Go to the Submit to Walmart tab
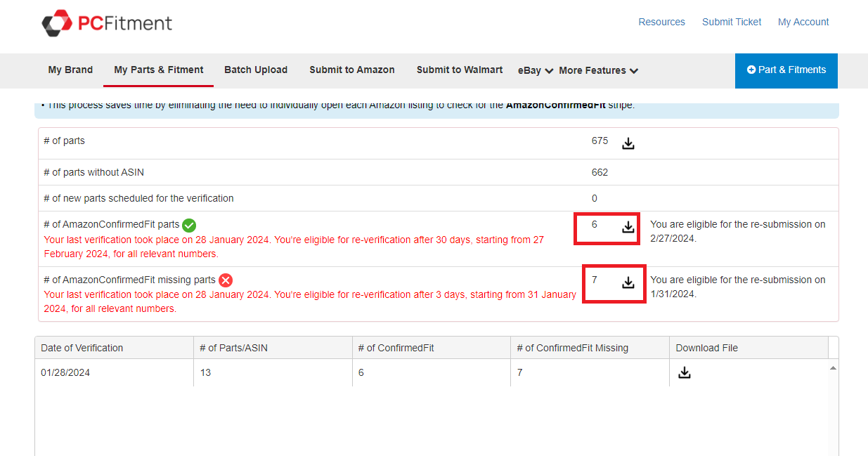Image resolution: width=868 pixels, height=456 pixels. [460, 70]
